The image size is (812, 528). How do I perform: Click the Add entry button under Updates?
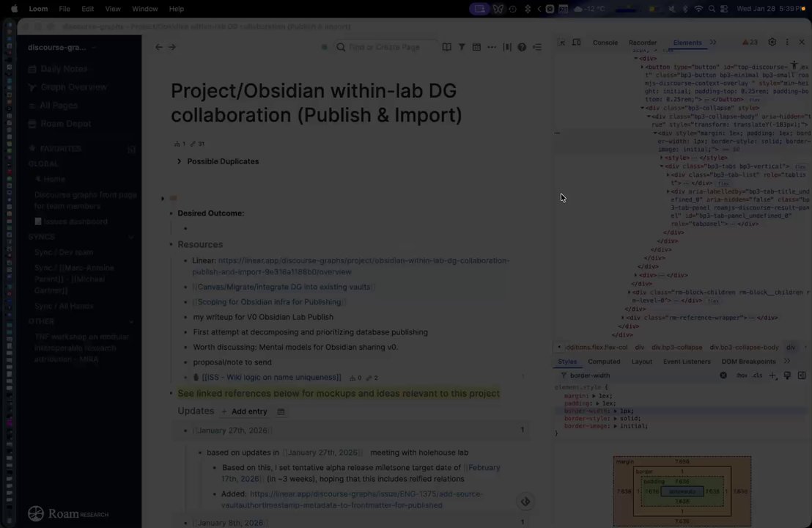pyautogui.click(x=245, y=411)
